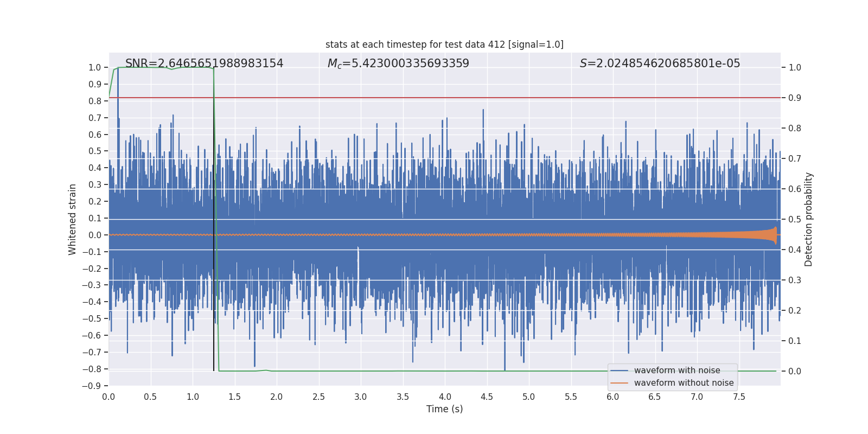Click left y-axis tick label −0.9
This screenshot has width=868, height=434.
[x=92, y=386]
